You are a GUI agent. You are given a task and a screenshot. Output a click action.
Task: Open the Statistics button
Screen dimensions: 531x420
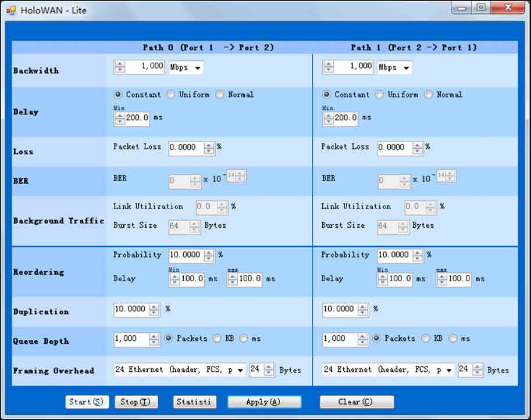195,402
